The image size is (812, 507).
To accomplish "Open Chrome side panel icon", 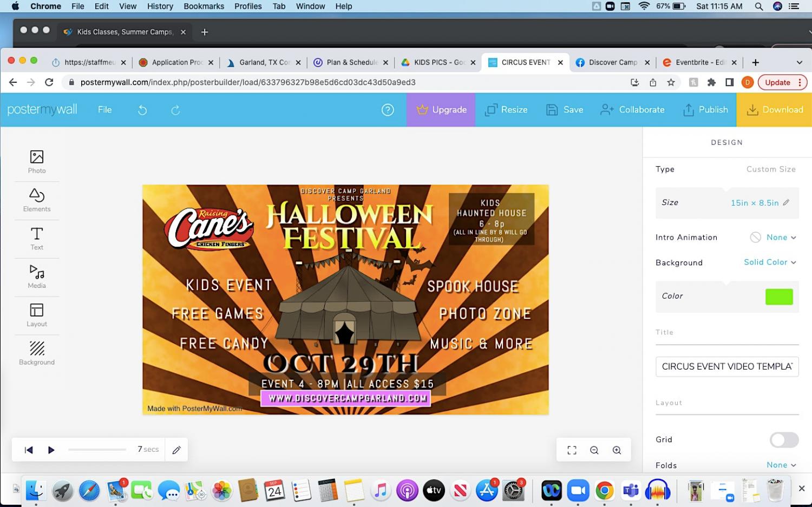I will (x=730, y=82).
